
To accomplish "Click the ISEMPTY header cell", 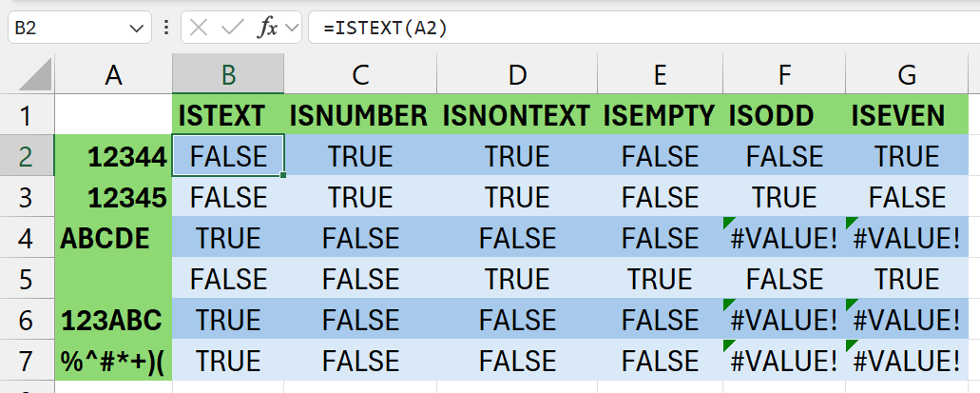I will point(660,115).
